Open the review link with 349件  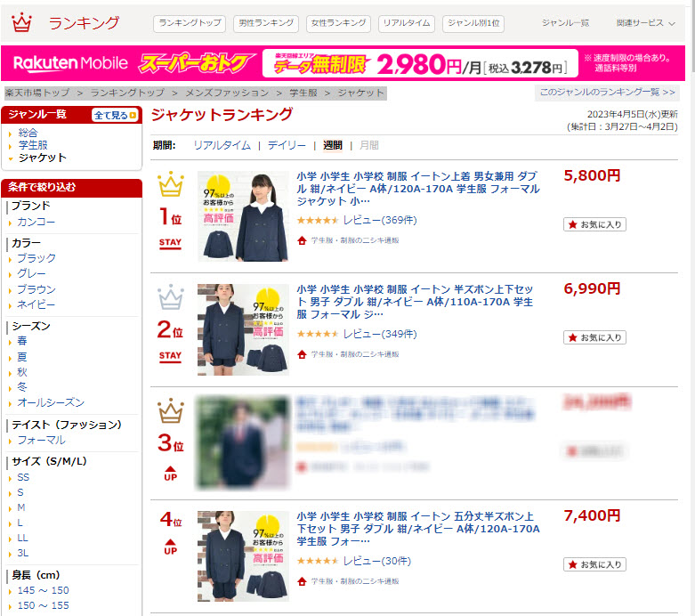pos(380,334)
